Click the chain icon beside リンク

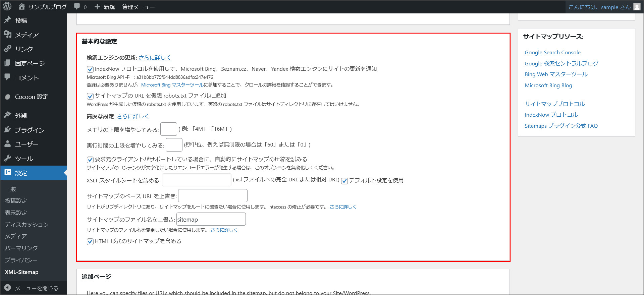[x=7, y=49]
